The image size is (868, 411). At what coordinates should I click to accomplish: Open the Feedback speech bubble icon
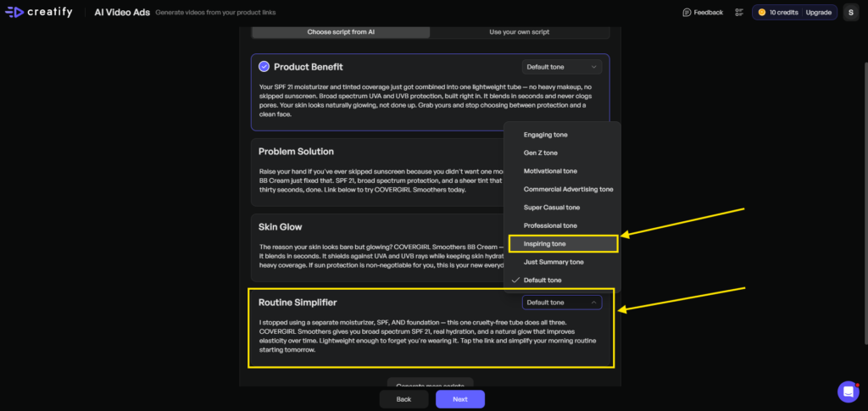coord(687,13)
